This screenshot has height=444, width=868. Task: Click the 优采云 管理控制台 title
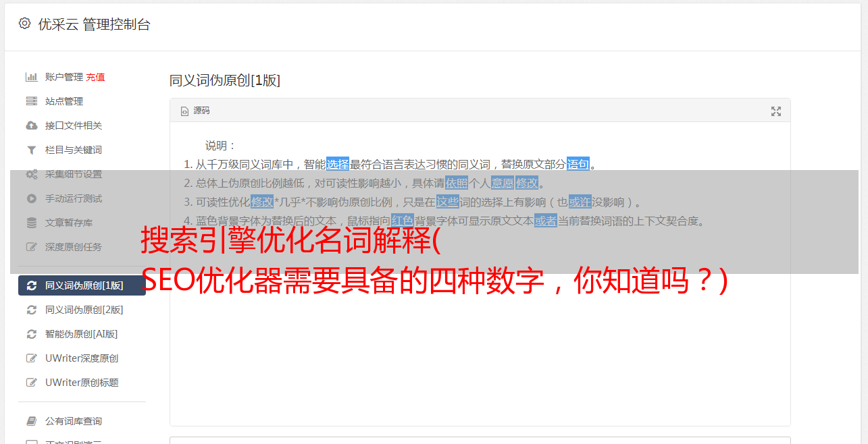tap(94, 24)
